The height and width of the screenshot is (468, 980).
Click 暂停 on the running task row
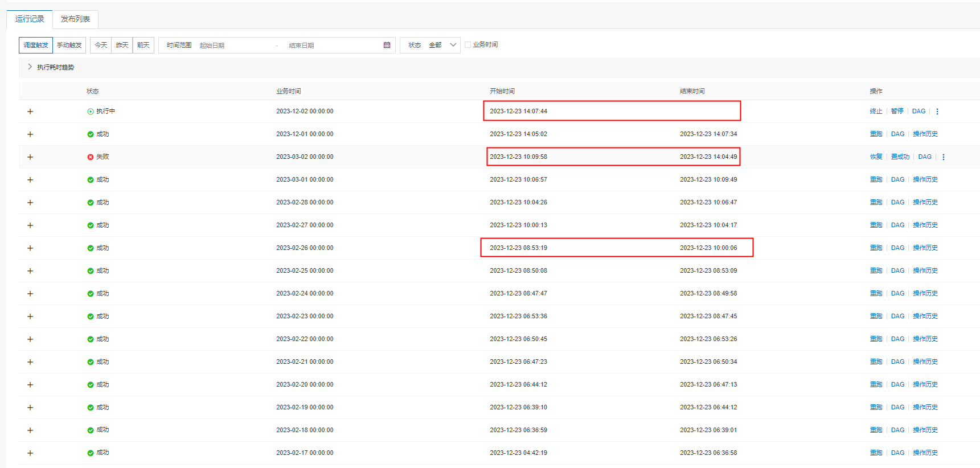(x=897, y=112)
